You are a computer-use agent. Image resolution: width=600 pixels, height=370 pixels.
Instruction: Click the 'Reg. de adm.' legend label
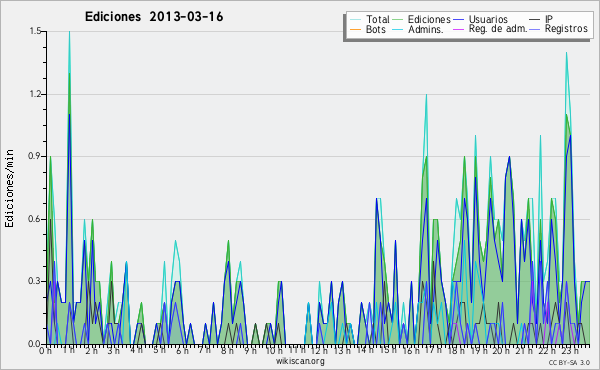point(498,29)
